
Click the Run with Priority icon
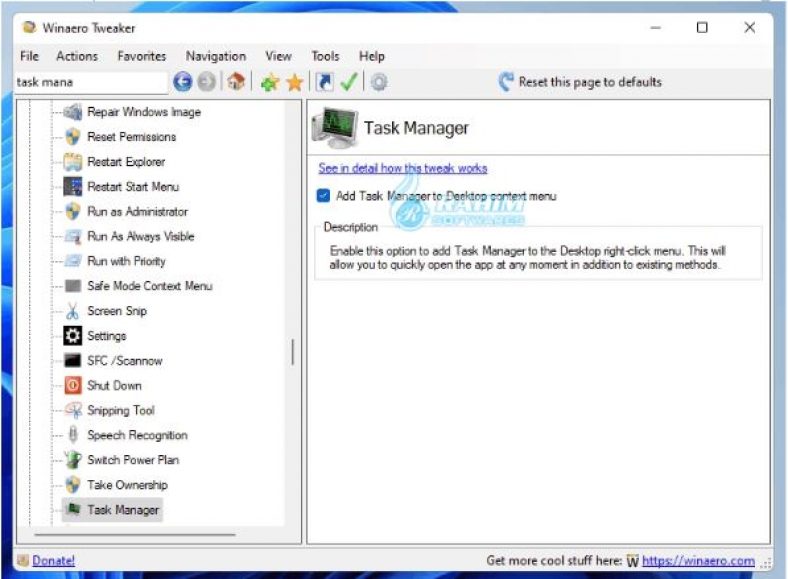pyautogui.click(x=73, y=261)
